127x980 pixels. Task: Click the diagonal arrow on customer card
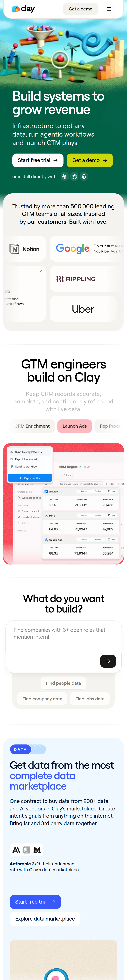point(41,271)
